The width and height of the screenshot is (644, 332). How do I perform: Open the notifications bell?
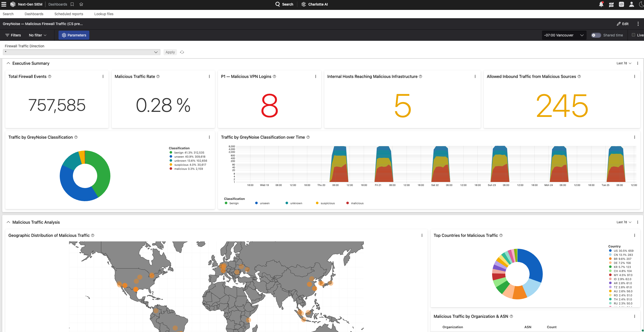coord(601,4)
